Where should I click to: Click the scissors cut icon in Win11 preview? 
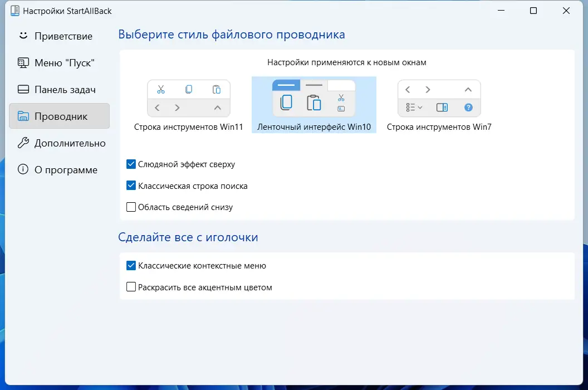[x=161, y=89]
